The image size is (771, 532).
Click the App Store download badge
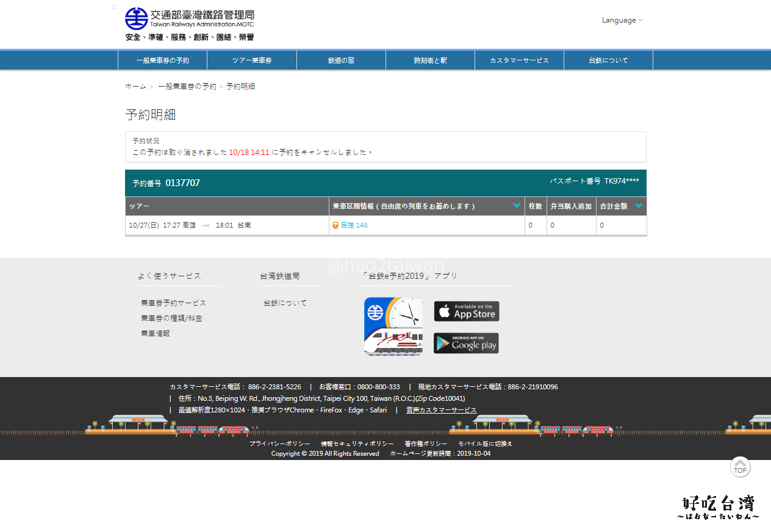(x=467, y=311)
